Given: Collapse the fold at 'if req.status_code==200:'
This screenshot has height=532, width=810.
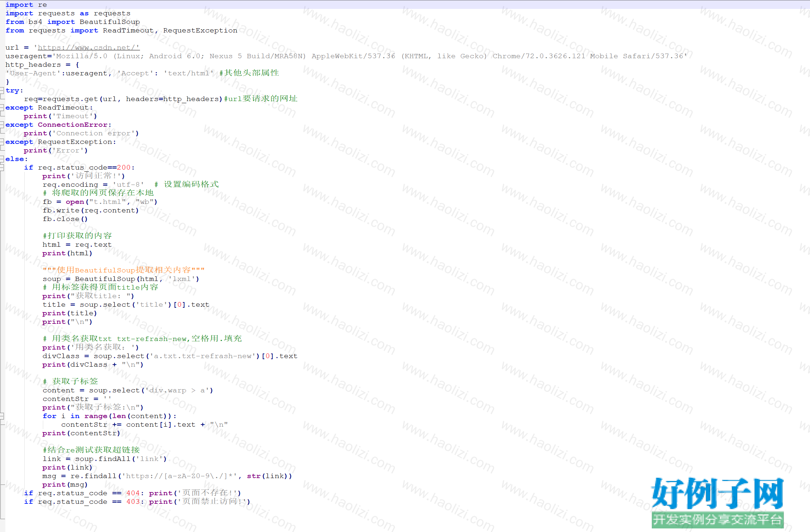Looking at the screenshot, I should [x=2, y=167].
